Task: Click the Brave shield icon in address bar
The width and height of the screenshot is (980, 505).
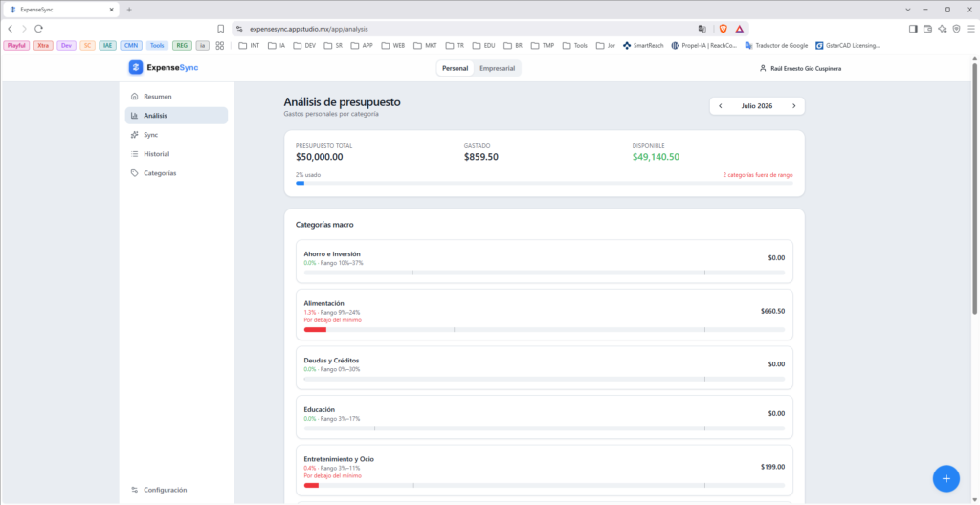Action: pos(724,29)
